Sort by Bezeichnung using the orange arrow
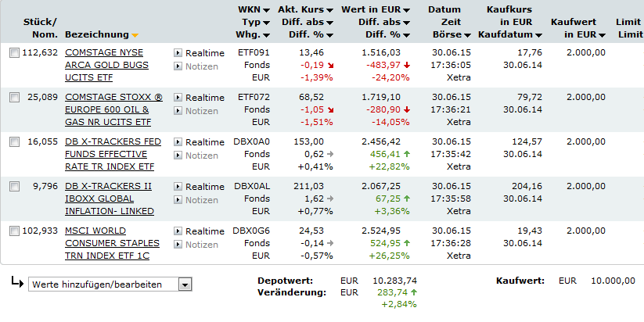The width and height of the screenshot is (644, 322). tap(135, 36)
